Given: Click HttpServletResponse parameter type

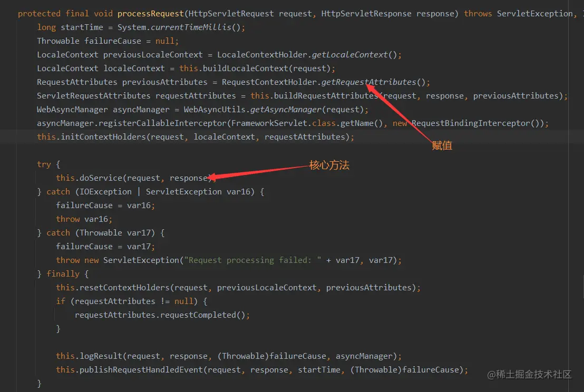Looking at the screenshot, I should pyautogui.click(x=366, y=14).
